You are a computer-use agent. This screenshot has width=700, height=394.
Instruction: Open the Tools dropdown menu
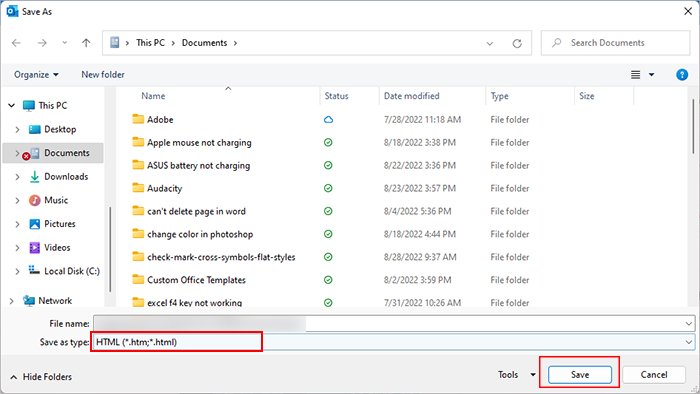click(517, 375)
